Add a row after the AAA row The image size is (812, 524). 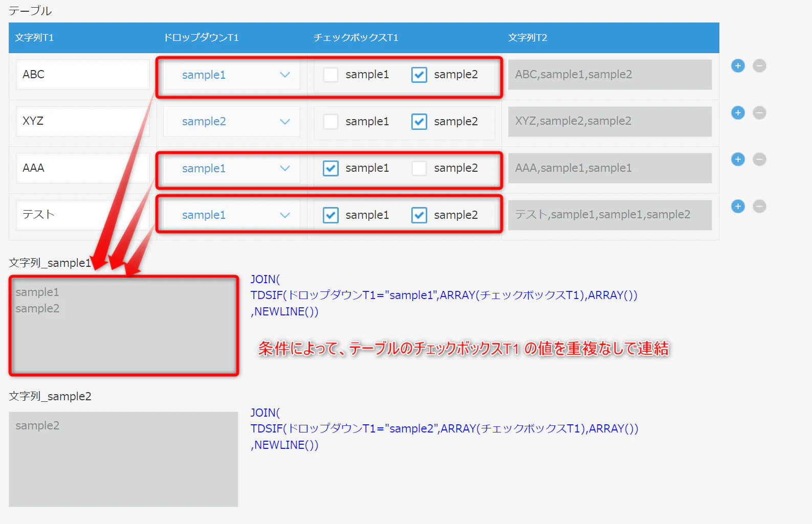(x=738, y=160)
